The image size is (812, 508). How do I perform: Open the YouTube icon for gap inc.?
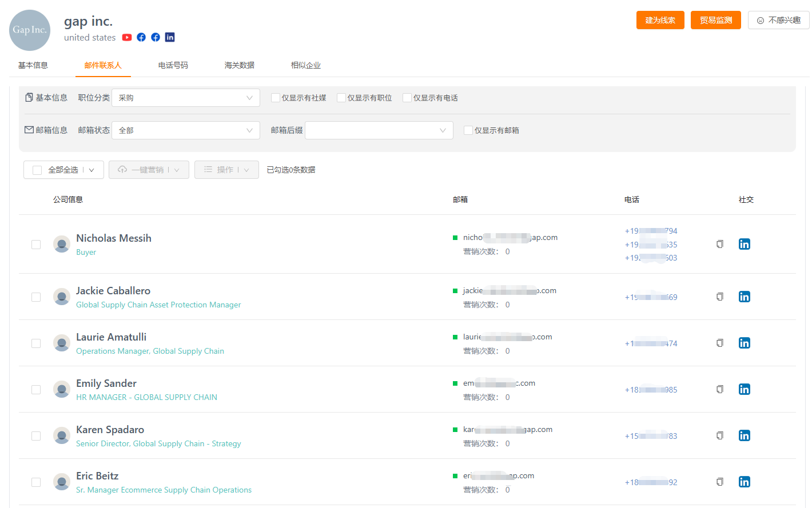pos(127,37)
